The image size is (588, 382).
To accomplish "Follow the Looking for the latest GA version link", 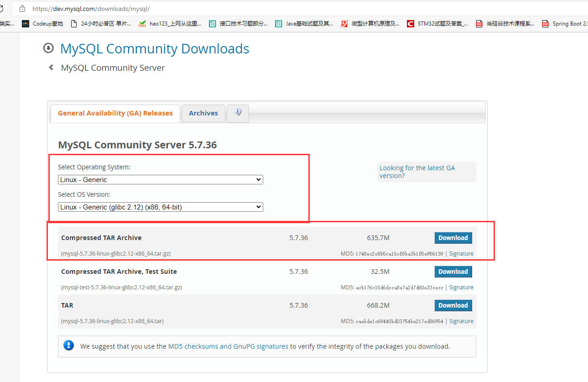I will (417, 172).
